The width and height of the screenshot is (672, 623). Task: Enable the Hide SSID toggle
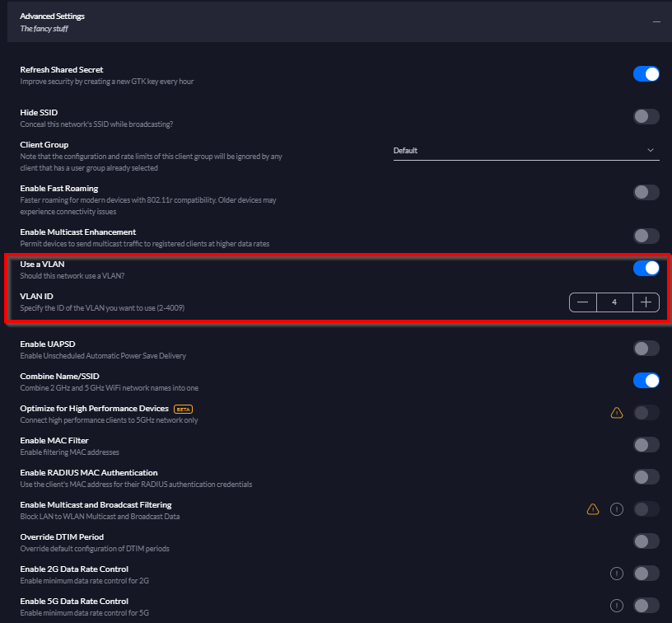[x=646, y=117]
